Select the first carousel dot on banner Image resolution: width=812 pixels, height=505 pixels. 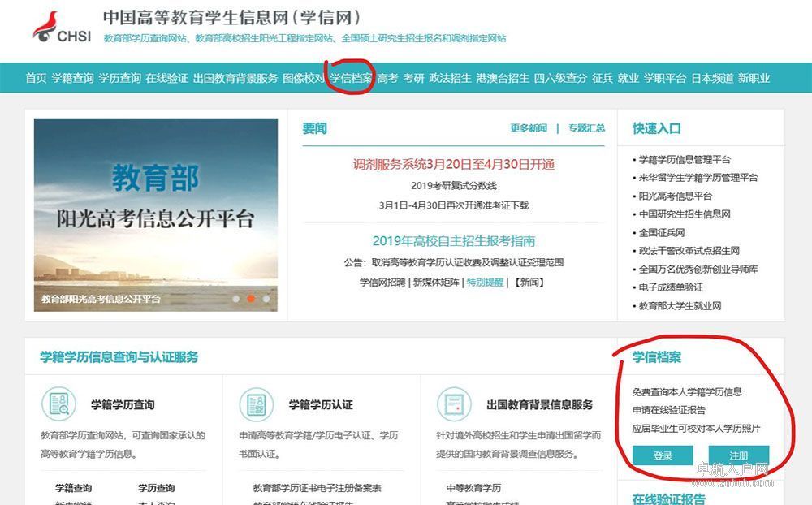pyautogui.click(x=236, y=299)
